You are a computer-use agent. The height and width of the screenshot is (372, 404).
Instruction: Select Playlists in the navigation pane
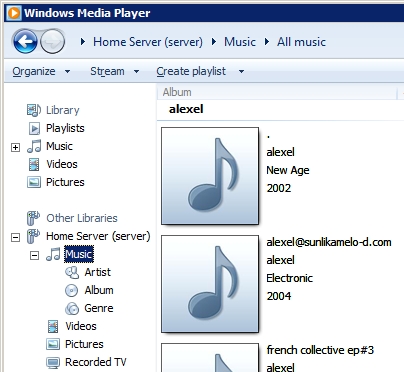click(65, 128)
